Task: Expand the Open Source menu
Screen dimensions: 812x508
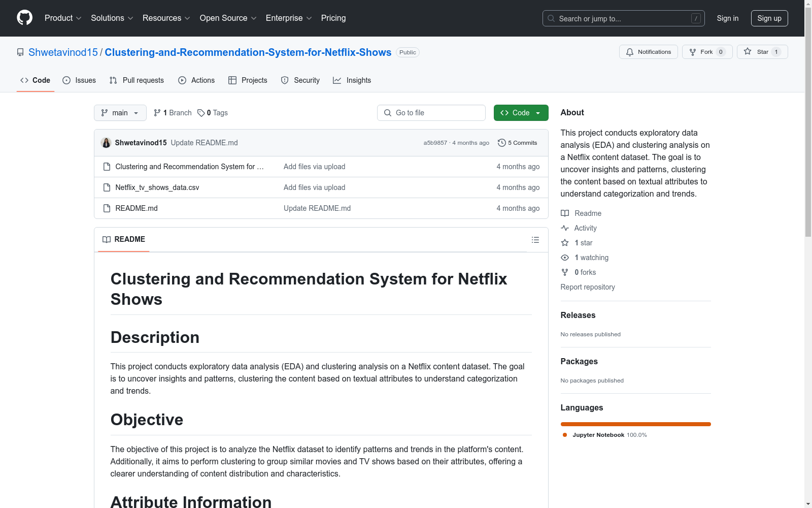Action: (228, 18)
